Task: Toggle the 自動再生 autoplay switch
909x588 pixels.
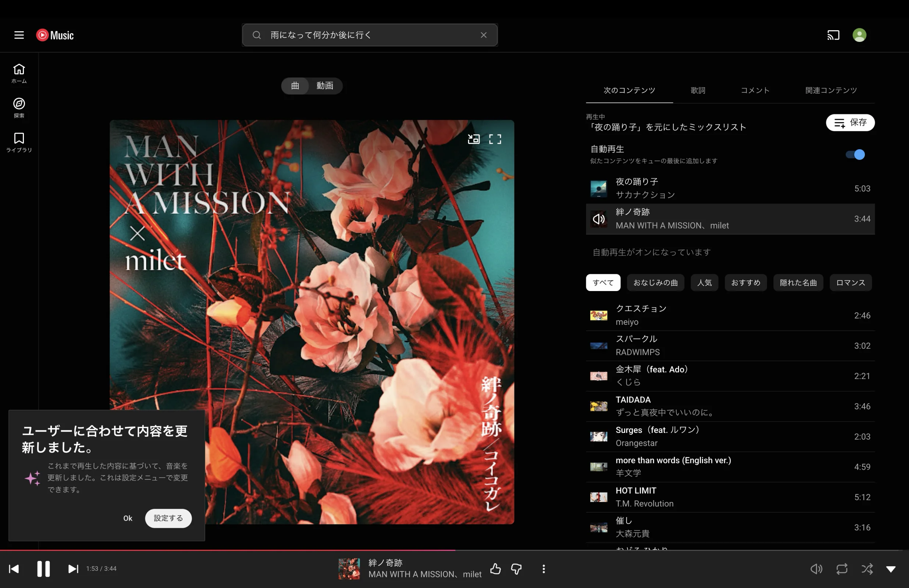Action: point(856,154)
